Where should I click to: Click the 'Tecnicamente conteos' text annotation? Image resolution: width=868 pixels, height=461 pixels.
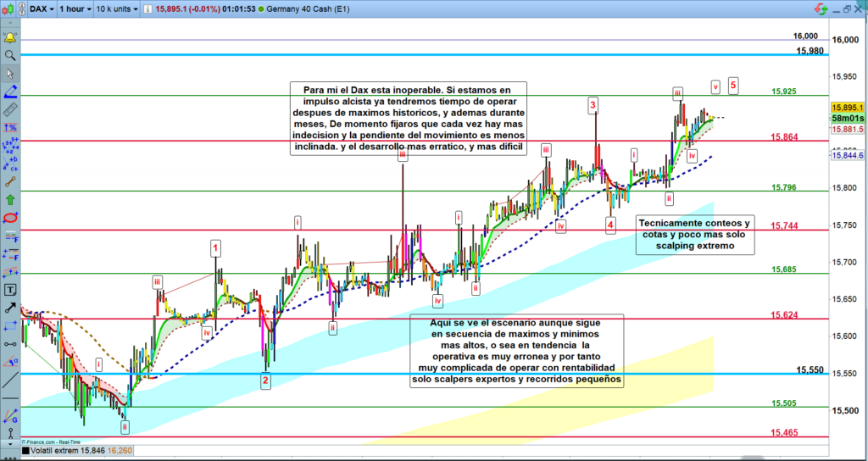coord(694,235)
